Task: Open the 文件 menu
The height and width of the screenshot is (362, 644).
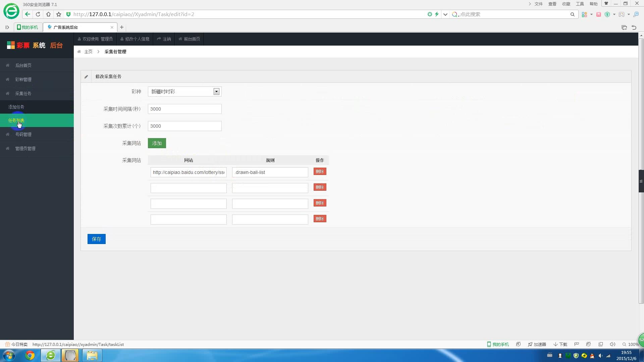Action: pyautogui.click(x=539, y=4)
